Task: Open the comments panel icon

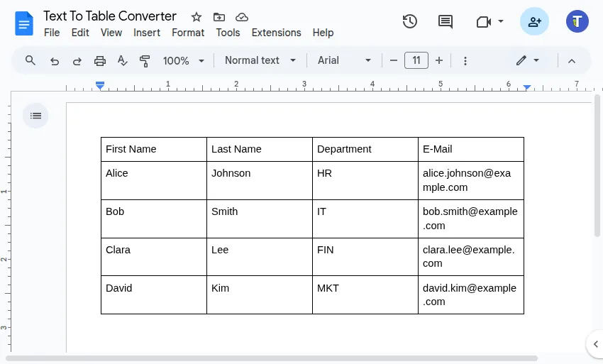Action: pos(446,21)
